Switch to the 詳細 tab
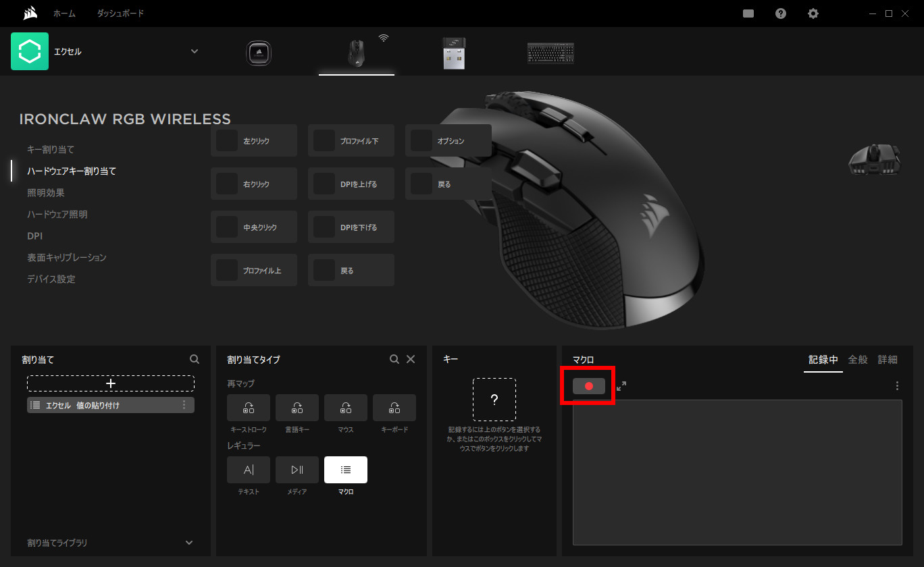 [x=888, y=360]
